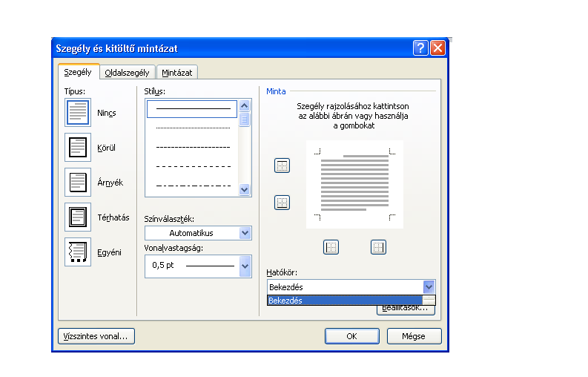Image resolution: width=588 pixels, height=377 pixels.
Task: Click the paragraph preview diagram
Action: [x=354, y=184]
